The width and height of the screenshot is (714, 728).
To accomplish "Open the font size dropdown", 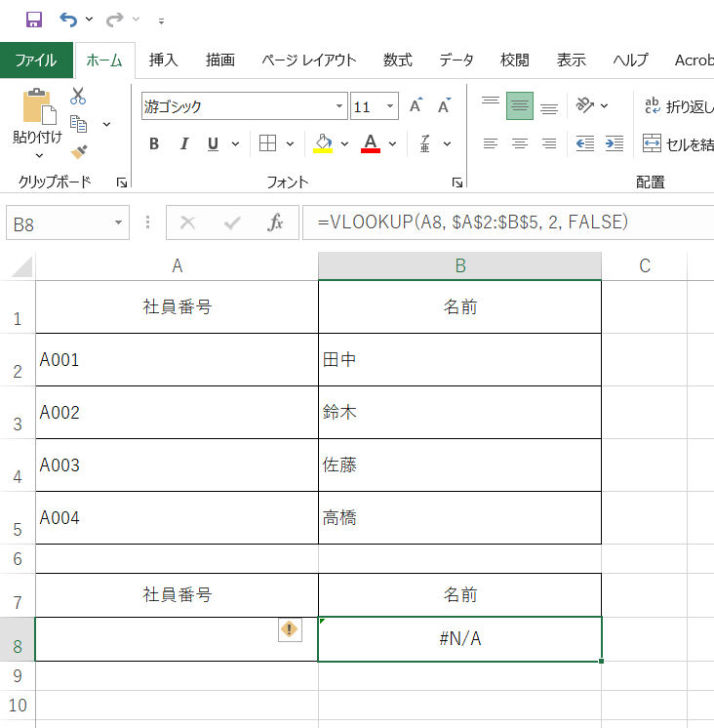I will click(x=391, y=106).
